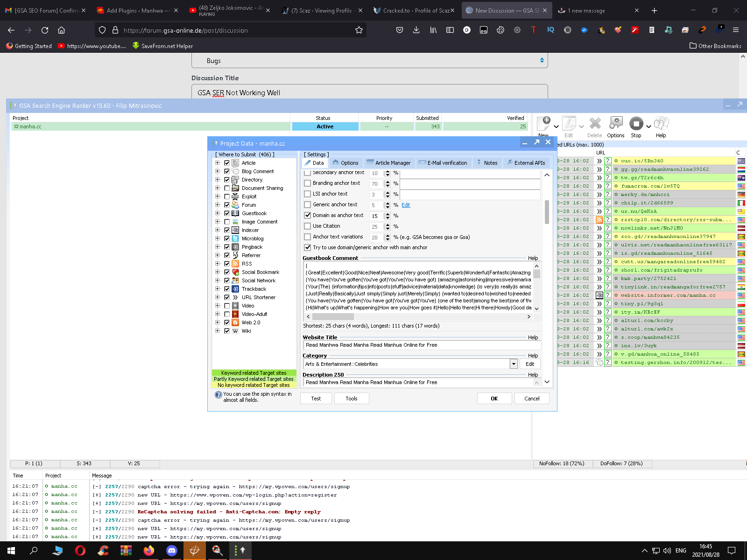
Task: Click RSS icon on rsstop10.com row
Action: coord(599,220)
